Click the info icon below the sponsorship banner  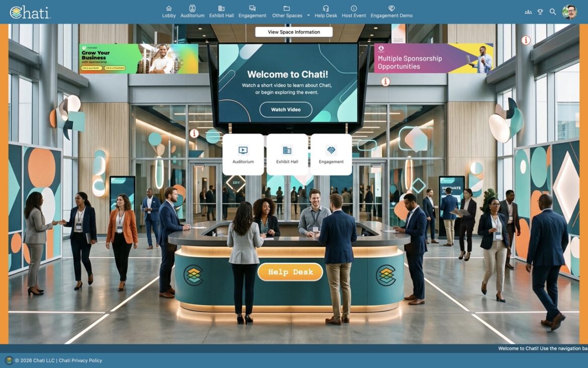click(x=386, y=82)
